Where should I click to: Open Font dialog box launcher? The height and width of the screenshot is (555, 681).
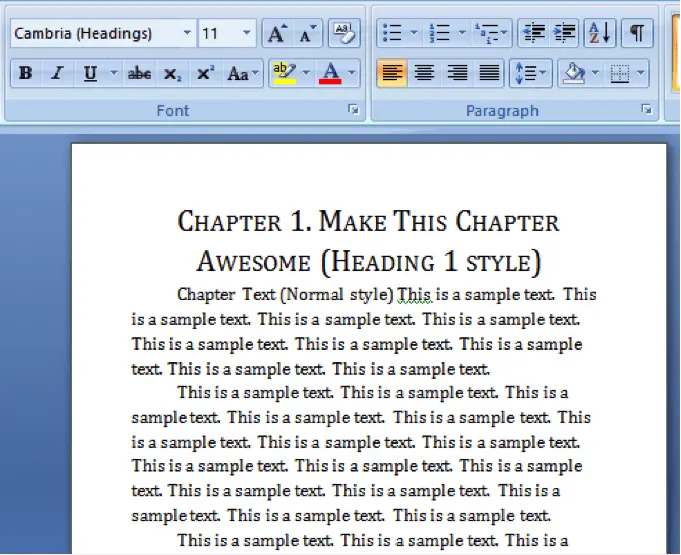[354, 110]
